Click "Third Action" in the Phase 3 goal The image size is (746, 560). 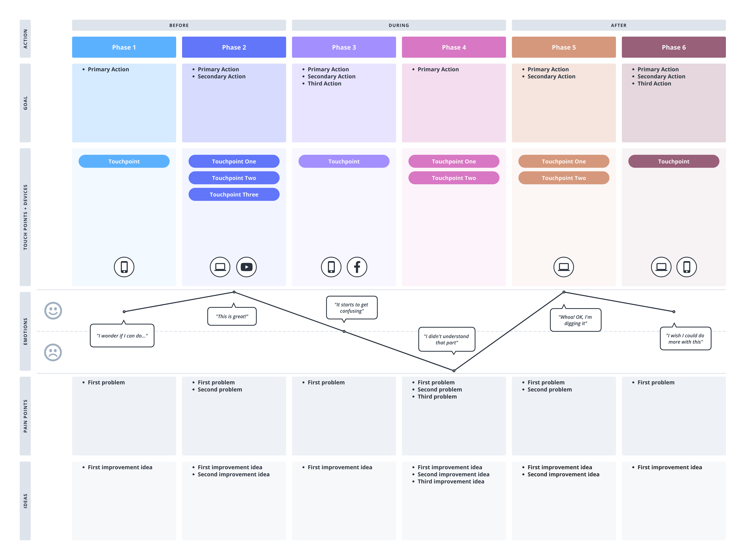click(x=325, y=83)
